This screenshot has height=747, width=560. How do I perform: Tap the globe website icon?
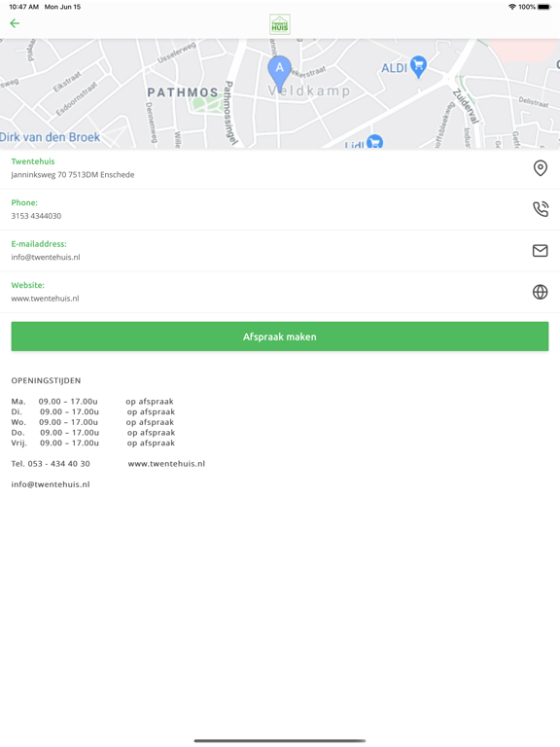(540, 292)
